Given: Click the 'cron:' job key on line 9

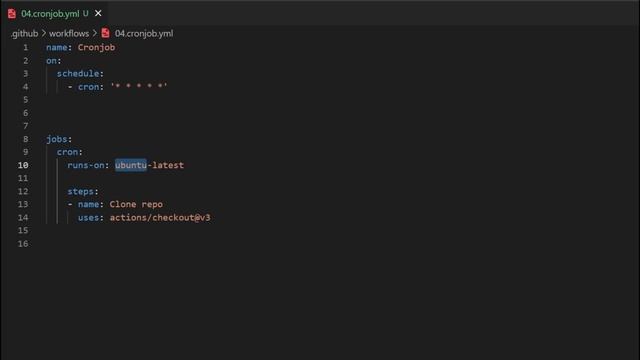Looking at the screenshot, I should point(69,152).
